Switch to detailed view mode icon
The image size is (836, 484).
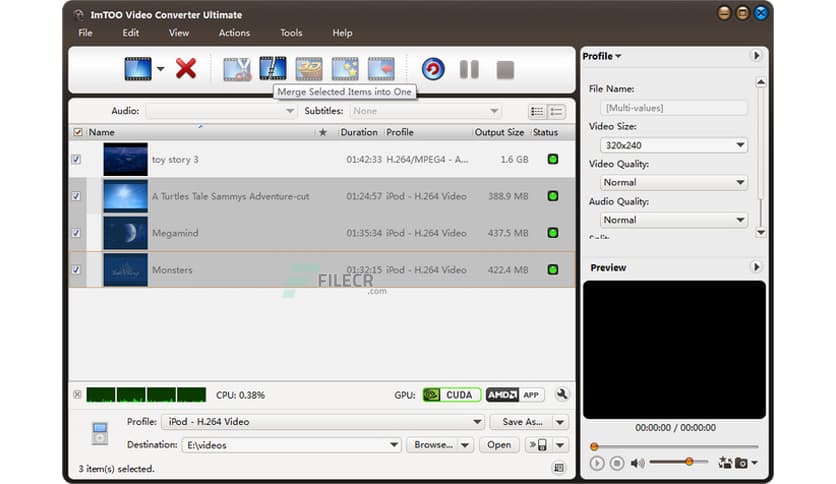pos(556,111)
